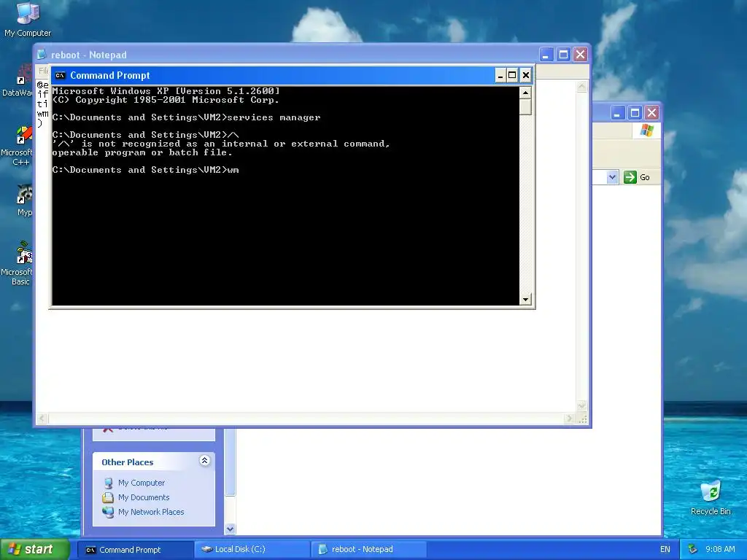The width and height of the screenshot is (747, 560).
Task: Collapse the Other Places panel
Action: point(204,461)
